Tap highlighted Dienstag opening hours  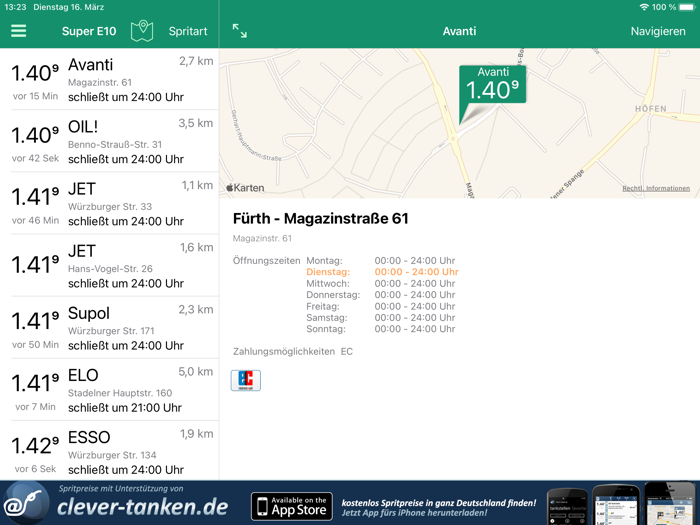382,272
